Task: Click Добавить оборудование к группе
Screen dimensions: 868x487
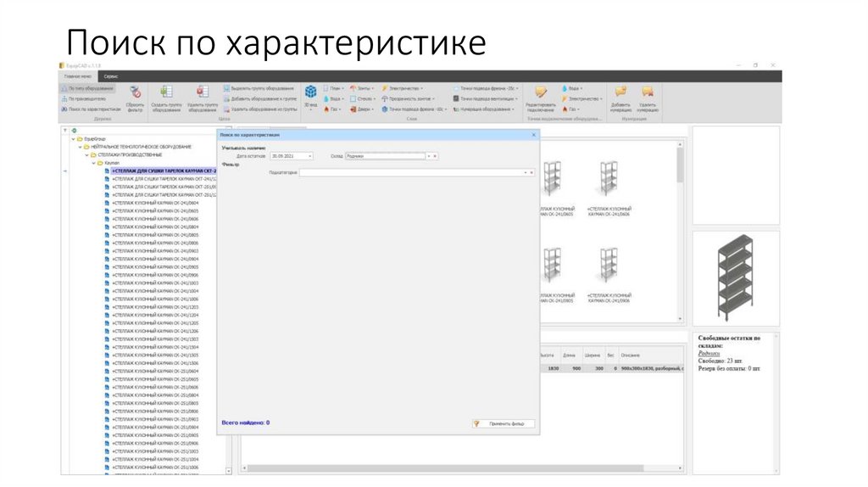Action: click(259, 98)
